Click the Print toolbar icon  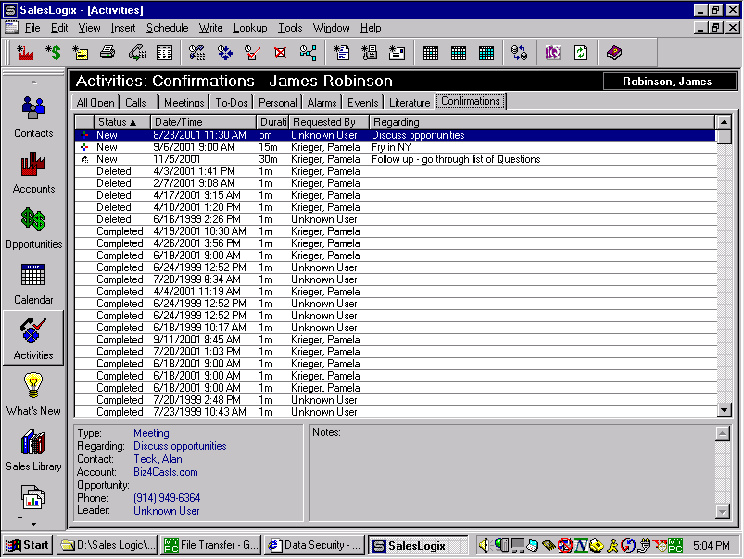tap(108, 53)
